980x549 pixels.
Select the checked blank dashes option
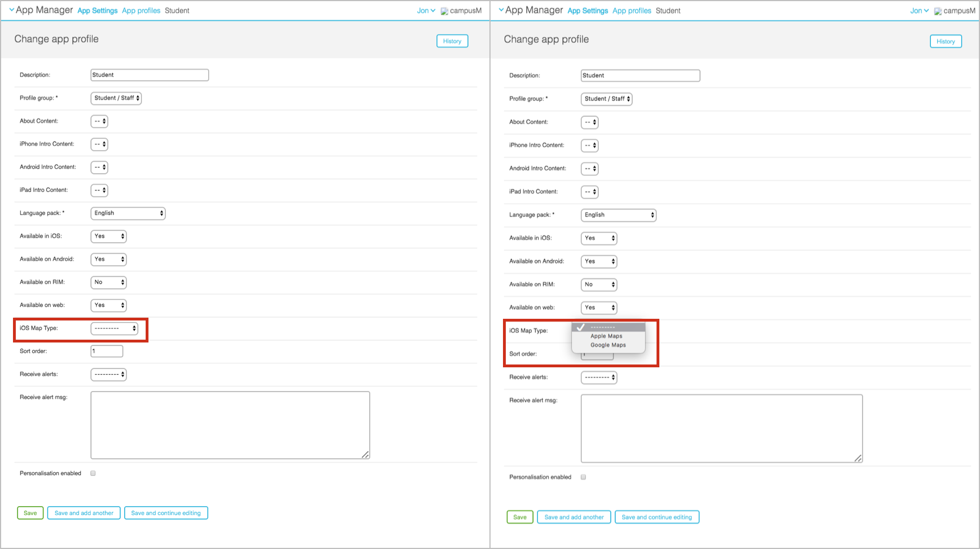click(x=608, y=327)
